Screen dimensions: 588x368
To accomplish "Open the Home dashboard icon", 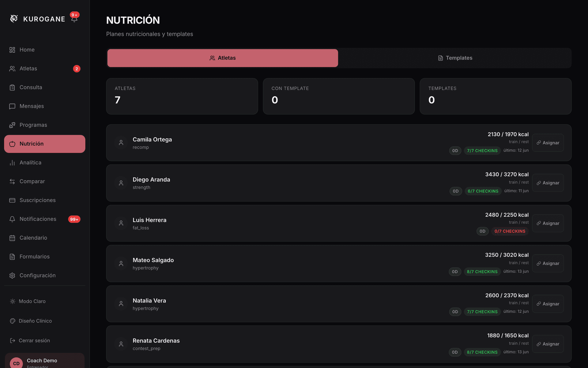I will [12, 50].
